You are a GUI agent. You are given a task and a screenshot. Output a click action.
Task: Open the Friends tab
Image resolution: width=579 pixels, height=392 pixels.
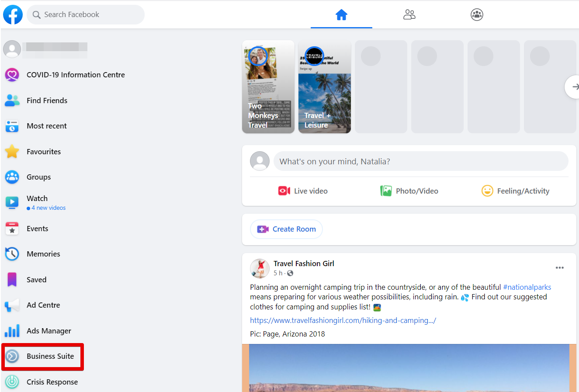409,14
